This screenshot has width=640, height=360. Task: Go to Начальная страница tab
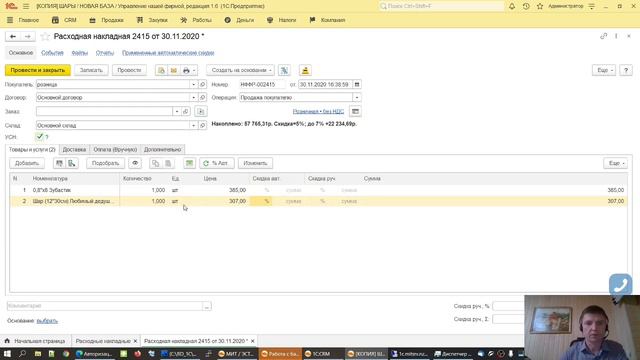click(x=35, y=341)
